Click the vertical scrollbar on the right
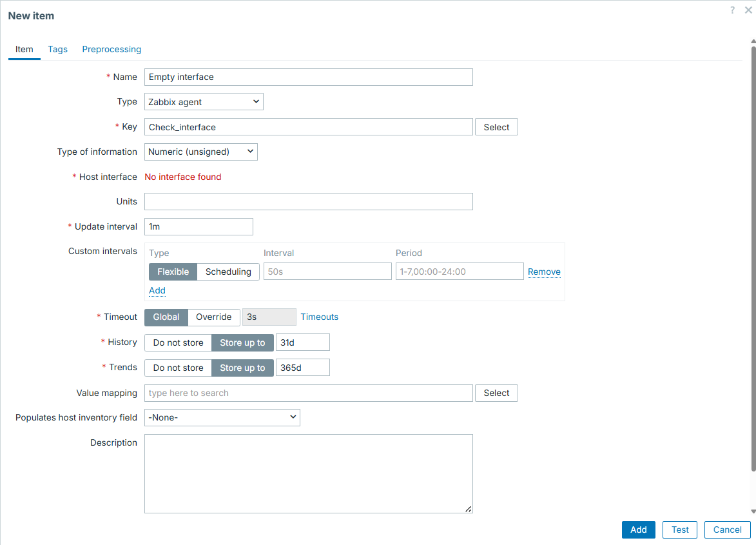 point(753,258)
